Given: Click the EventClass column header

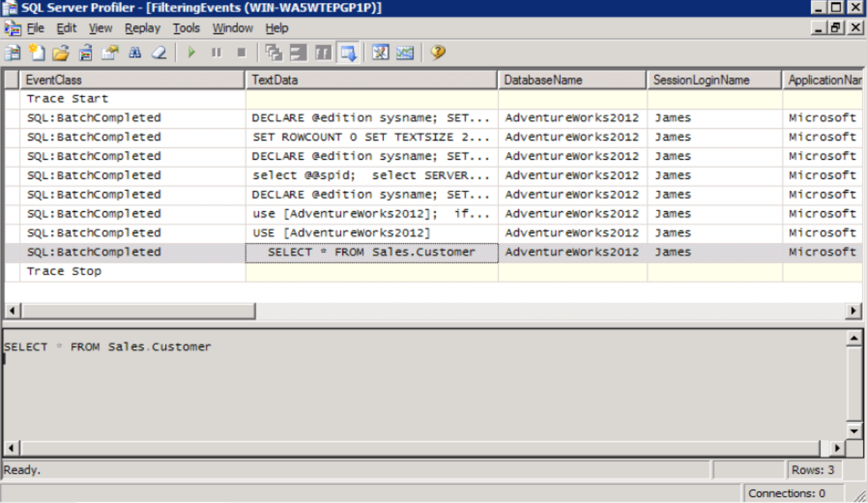Looking at the screenshot, I should (132, 81).
